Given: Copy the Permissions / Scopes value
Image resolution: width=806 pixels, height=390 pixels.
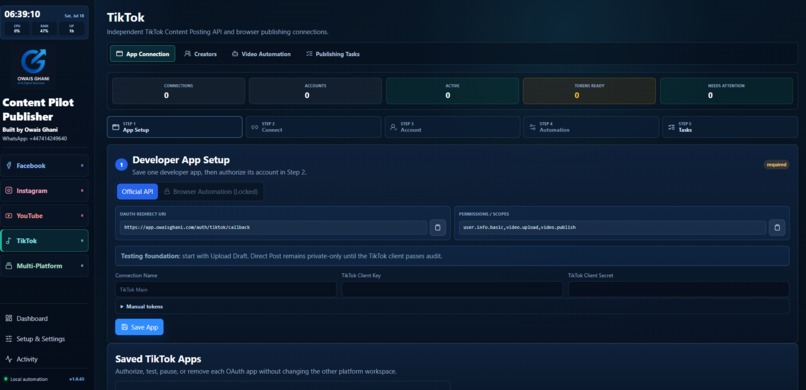Looking at the screenshot, I should (777, 227).
